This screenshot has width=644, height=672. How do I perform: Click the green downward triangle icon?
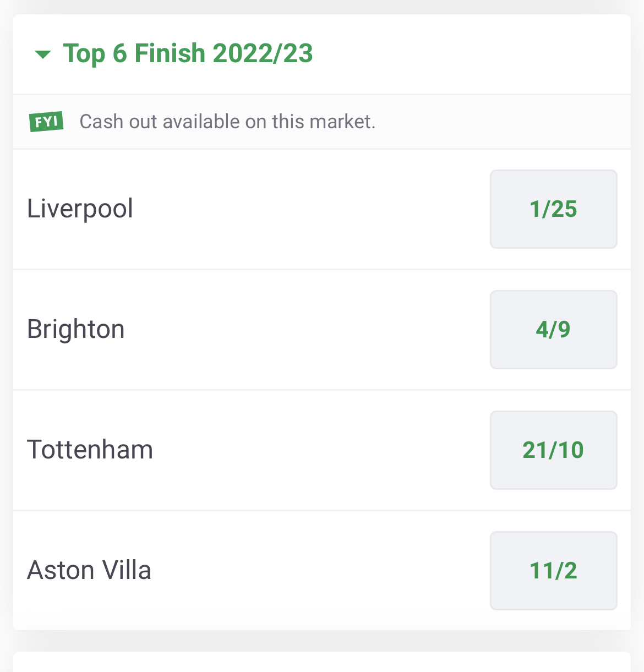point(42,54)
